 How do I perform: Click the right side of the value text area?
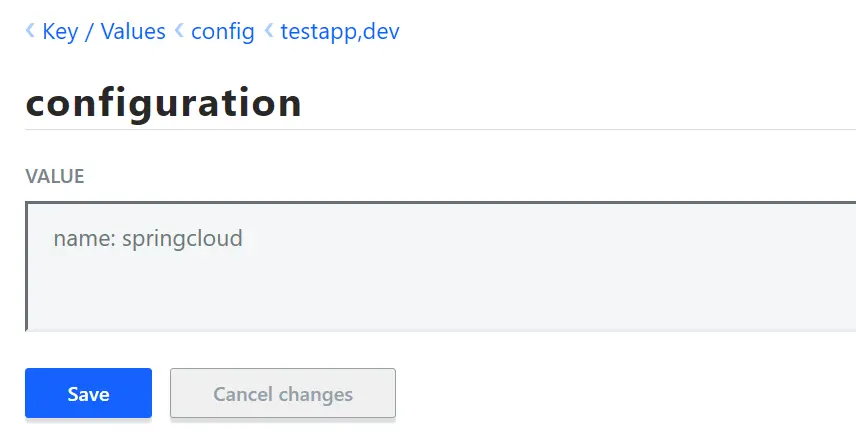pos(764,267)
